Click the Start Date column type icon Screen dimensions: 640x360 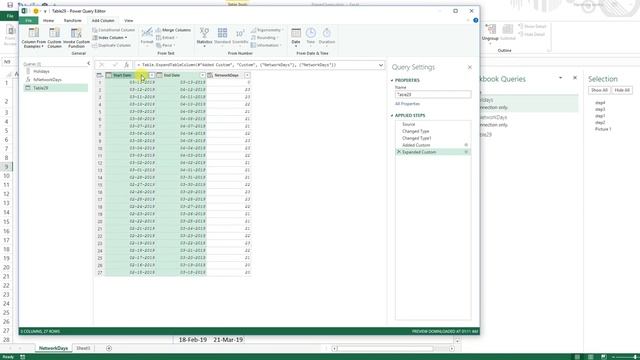tap(109, 76)
